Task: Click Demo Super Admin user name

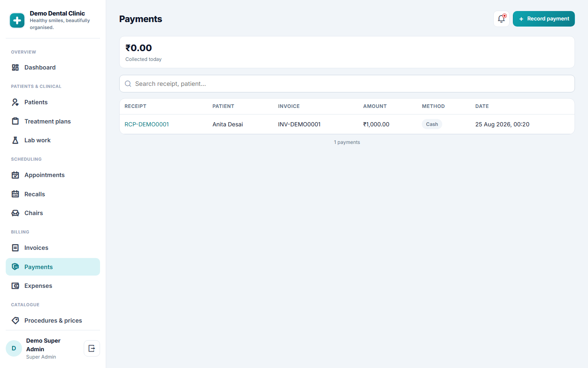Action: pyautogui.click(x=43, y=345)
